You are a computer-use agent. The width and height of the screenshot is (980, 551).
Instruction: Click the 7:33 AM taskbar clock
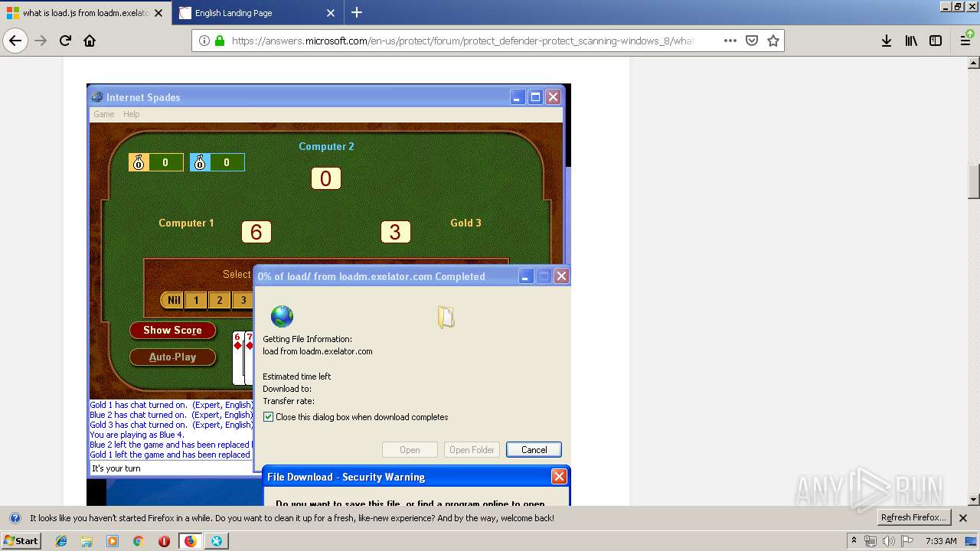point(941,541)
